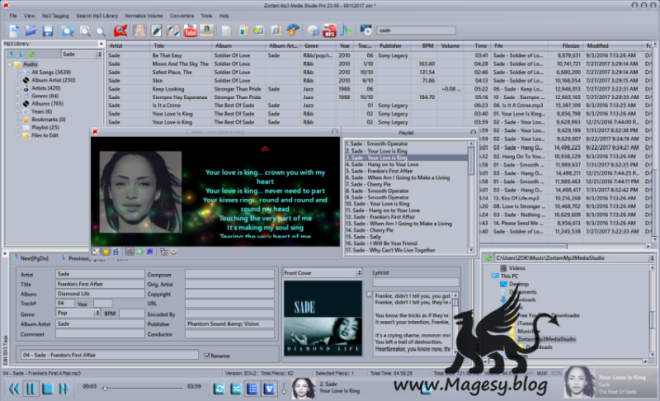Open the View menu

(29, 16)
